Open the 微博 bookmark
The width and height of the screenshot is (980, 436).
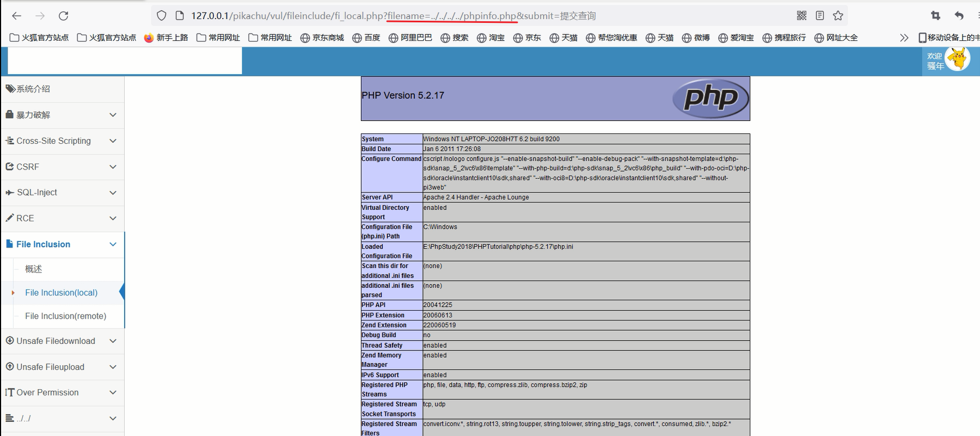[696, 38]
